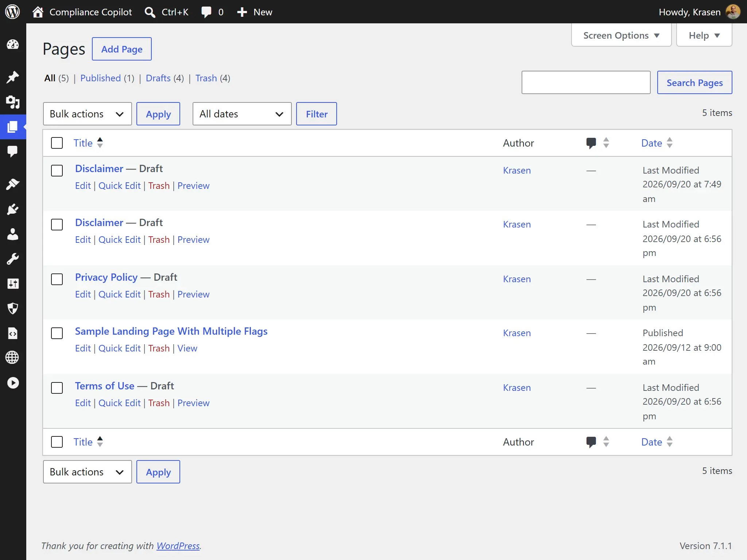The image size is (747, 560).
Task: Open the top Bulk actions dropdown
Action: click(x=87, y=114)
